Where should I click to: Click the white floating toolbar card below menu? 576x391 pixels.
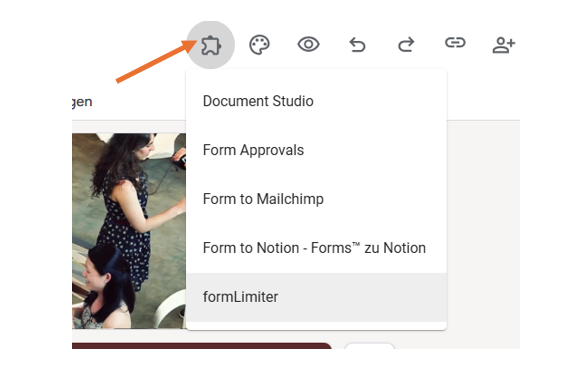[370, 346]
